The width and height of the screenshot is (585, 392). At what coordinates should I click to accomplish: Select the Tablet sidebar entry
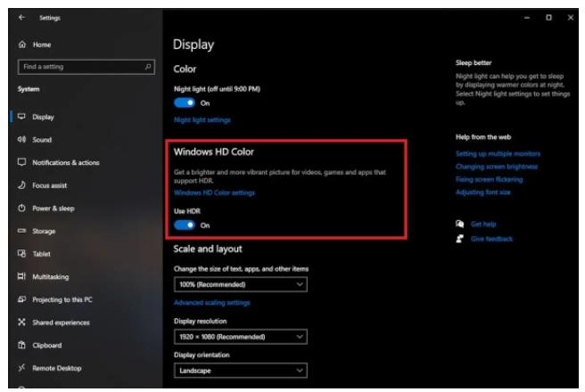click(41, 254)
